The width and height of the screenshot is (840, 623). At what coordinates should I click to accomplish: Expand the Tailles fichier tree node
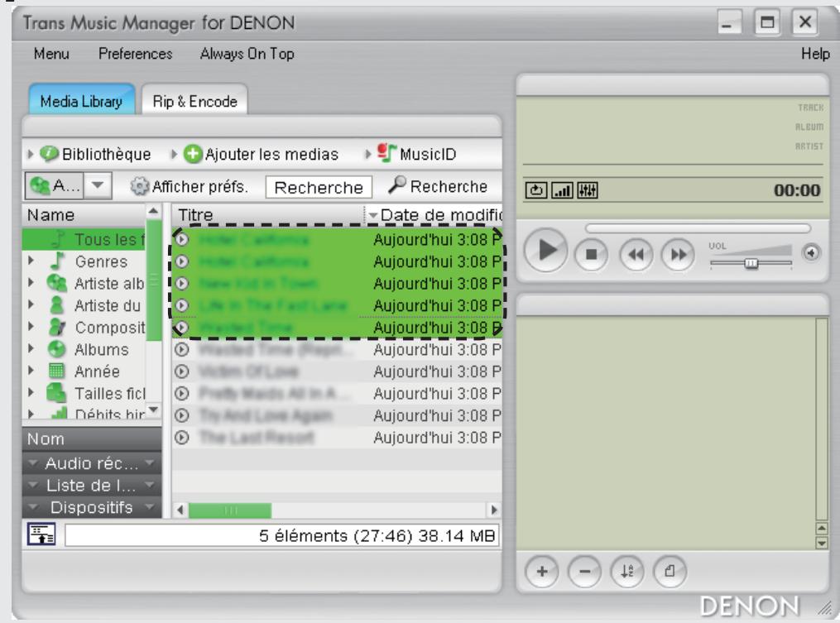pos(31,392)
